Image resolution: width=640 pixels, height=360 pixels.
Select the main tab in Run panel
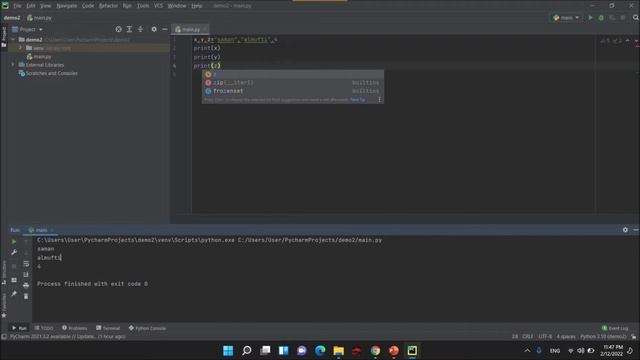click(x=40, y=230)
